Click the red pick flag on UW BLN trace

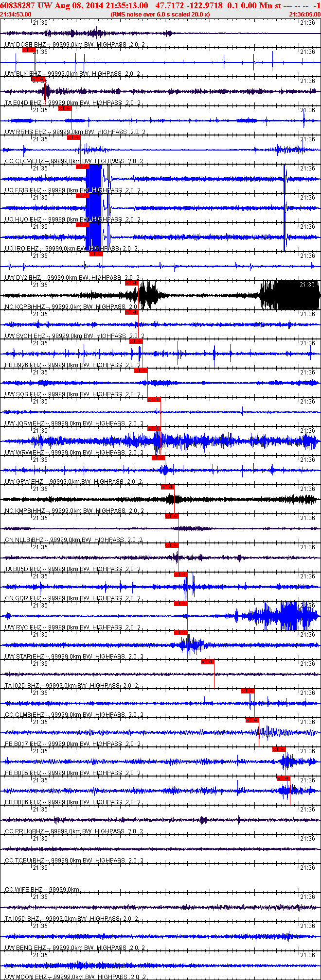pyautogui.click(x=29, y=50)
